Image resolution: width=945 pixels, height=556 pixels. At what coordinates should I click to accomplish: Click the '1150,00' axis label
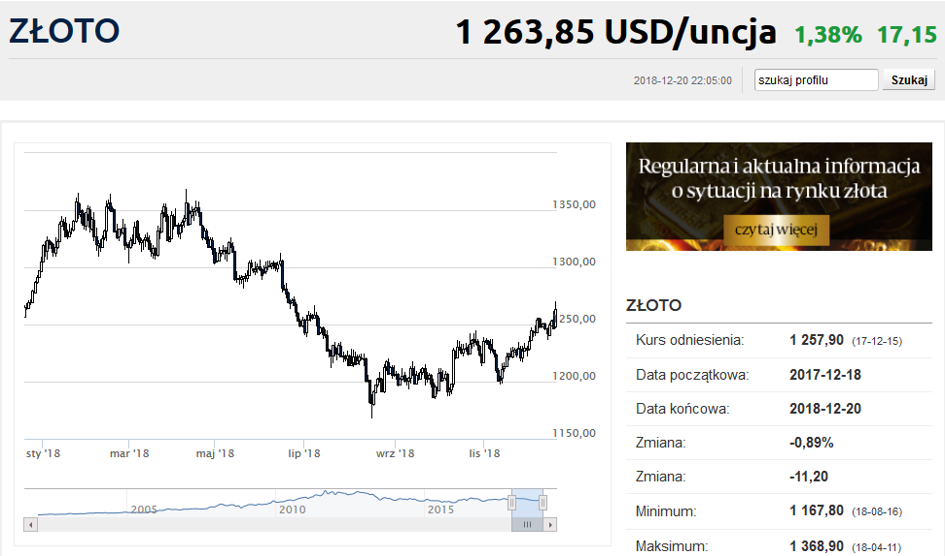574,434
